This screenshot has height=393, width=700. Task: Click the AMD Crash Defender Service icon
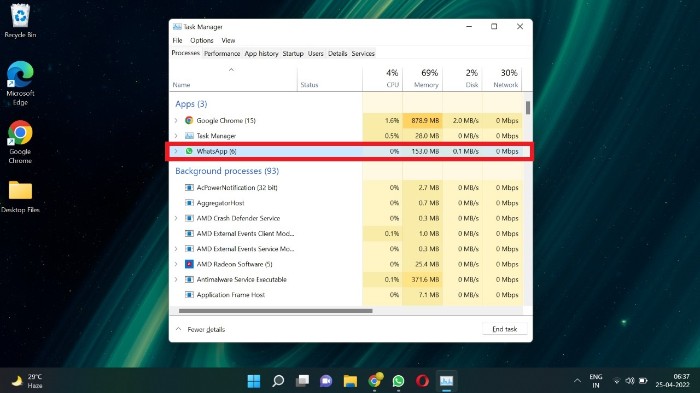coord(189,218)
